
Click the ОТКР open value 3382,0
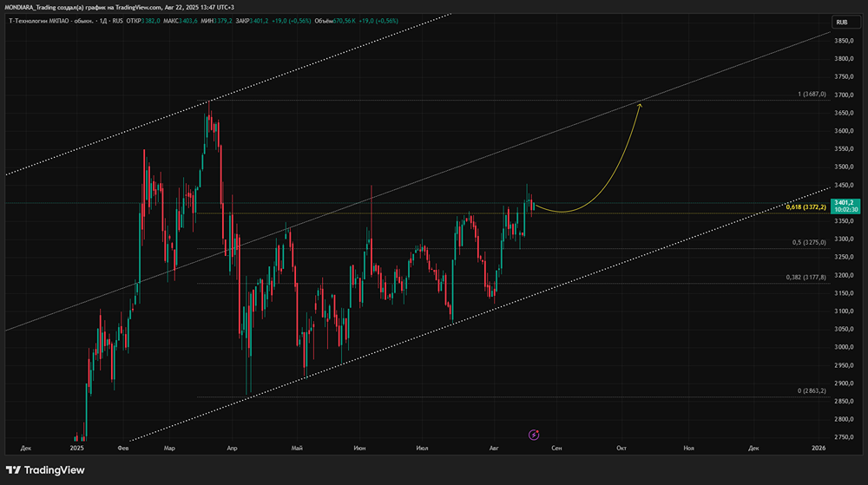click(x=150, y=21)
